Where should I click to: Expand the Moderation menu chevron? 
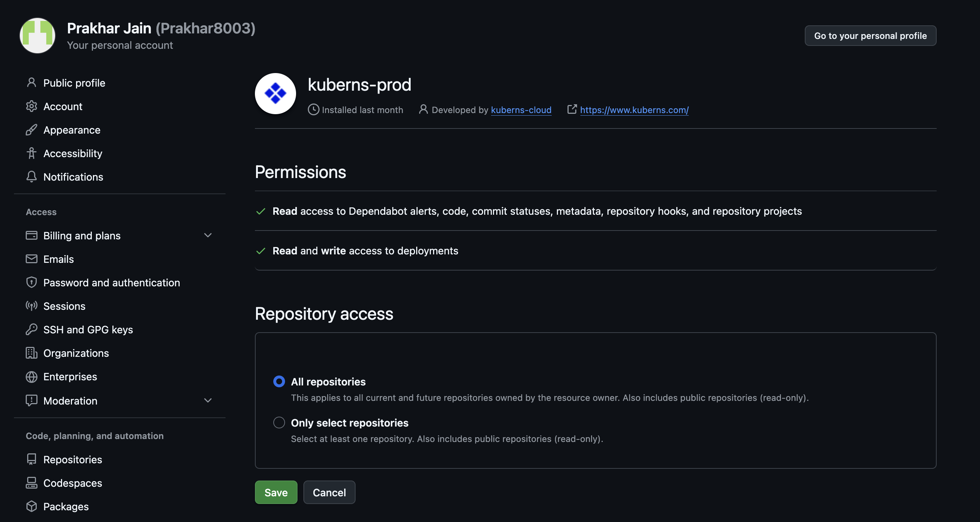tap(208, 400)
